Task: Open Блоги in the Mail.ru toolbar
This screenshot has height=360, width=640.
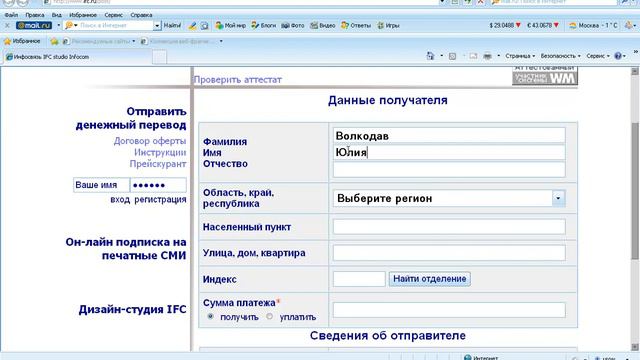Action: pos(264,25)
